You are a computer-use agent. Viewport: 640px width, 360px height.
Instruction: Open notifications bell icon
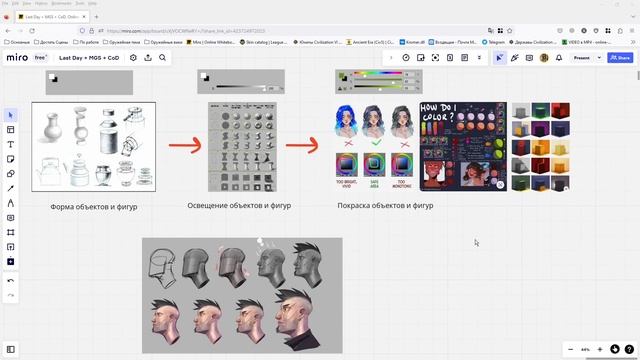[559, 58]
